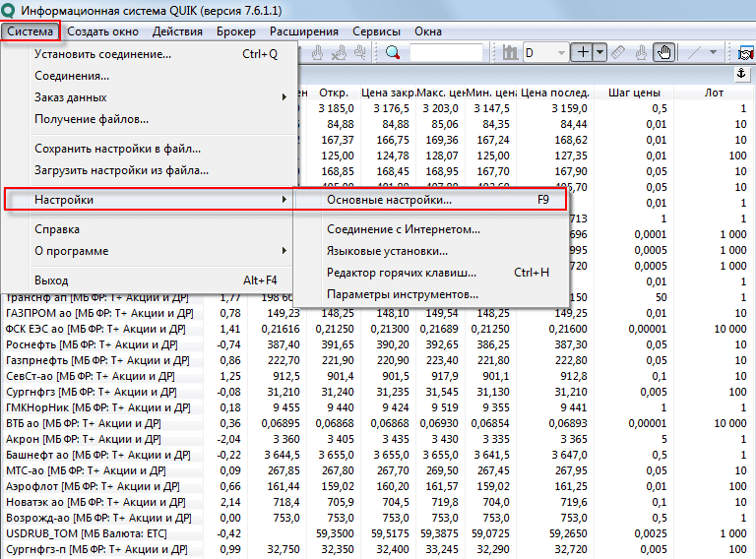Select the Акрон row name
756x559 pixels.
click(84, 440)
